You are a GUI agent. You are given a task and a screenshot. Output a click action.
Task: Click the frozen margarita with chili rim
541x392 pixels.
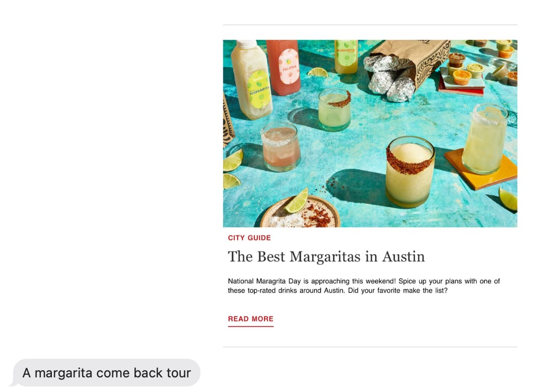tap(410, 171)
